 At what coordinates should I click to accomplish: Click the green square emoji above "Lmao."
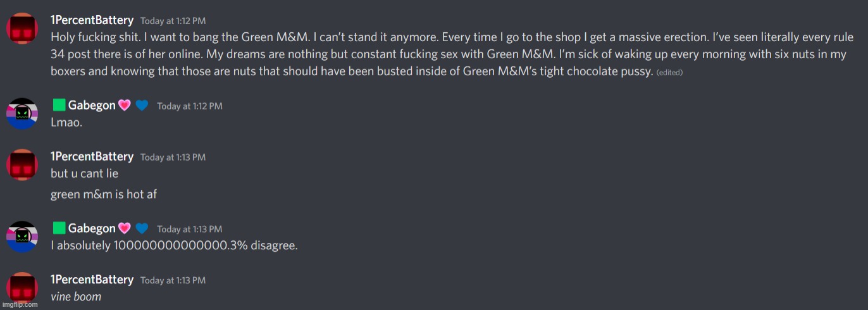(59, 106)
